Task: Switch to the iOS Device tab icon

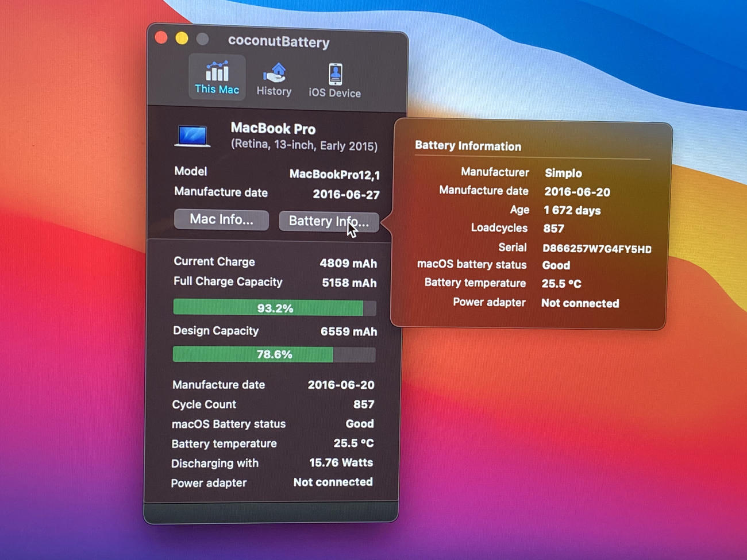Action: pos(335,80)
